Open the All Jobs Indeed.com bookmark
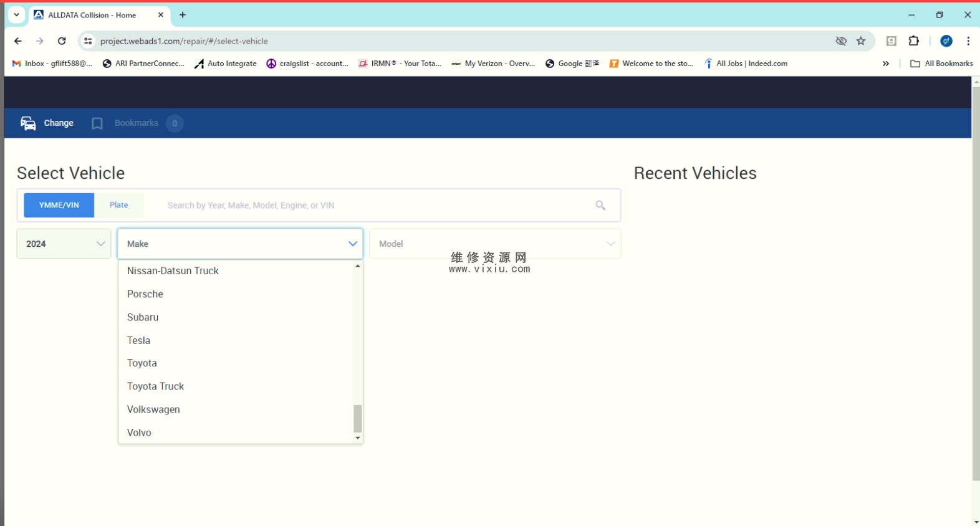This screenshot has width=980, height=526. click(x=746, y=64)
